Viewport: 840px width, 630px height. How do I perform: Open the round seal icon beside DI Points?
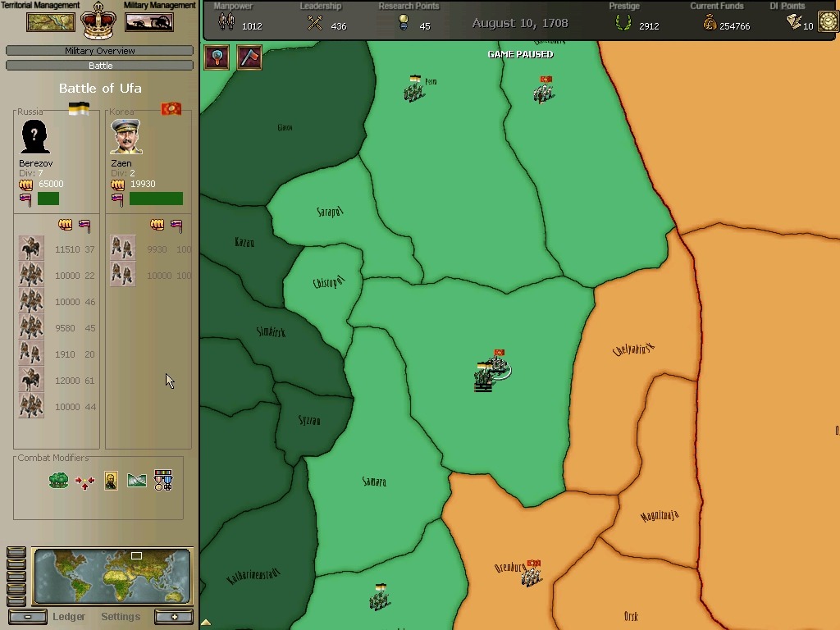[x=829, y=22]
